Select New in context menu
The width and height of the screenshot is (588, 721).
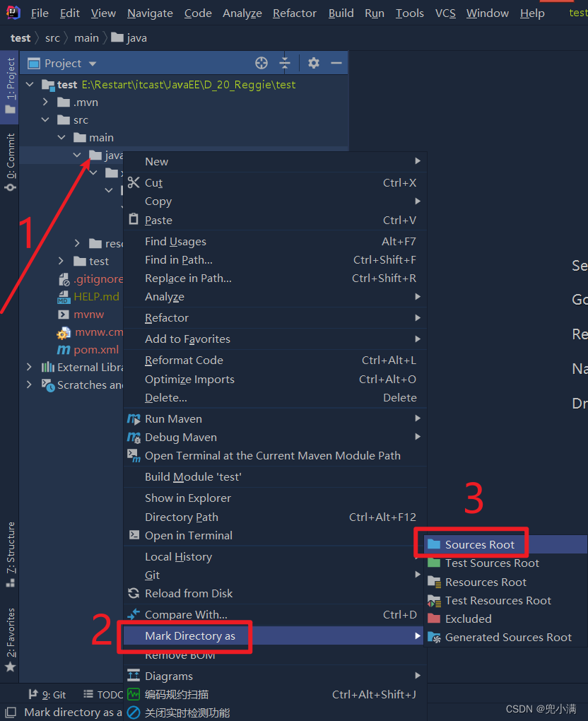(275, 161)
